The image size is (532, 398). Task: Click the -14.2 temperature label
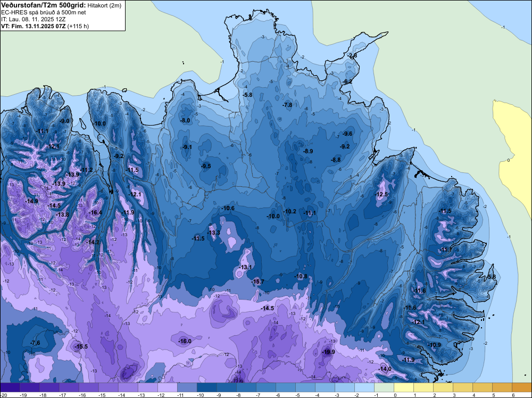pos(92,242)
